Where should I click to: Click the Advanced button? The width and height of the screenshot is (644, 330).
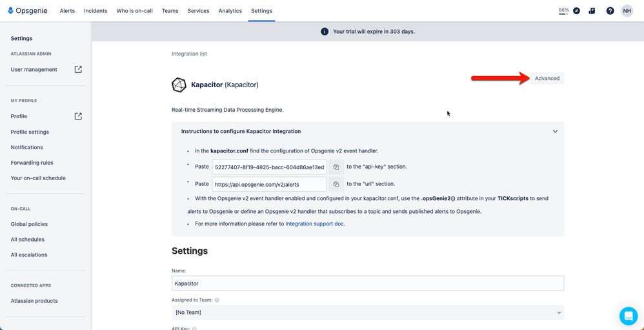pyautogui.click(x=547, y=78)
